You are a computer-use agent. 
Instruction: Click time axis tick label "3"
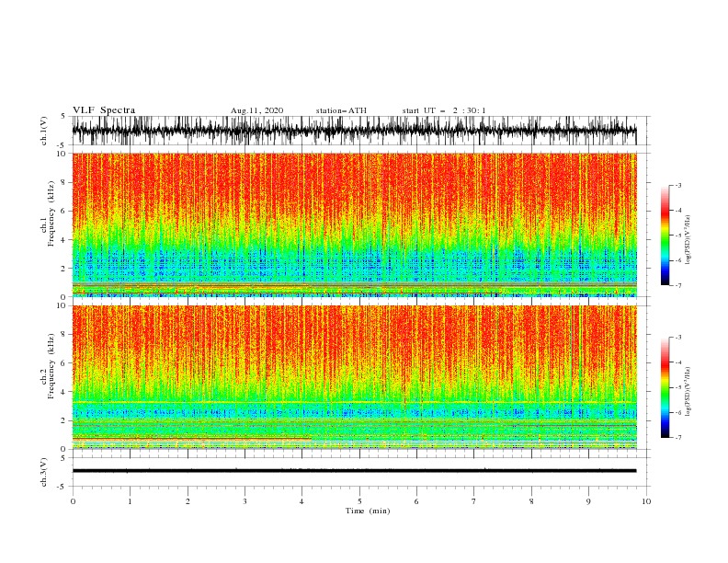[245, 501]
